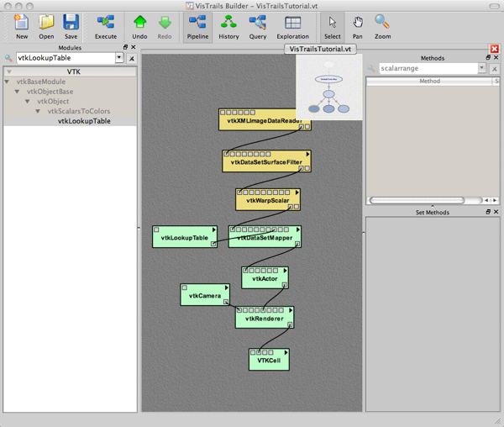
Task: Save the vistrail with the Save icon
Action: [x=71, y=22]
